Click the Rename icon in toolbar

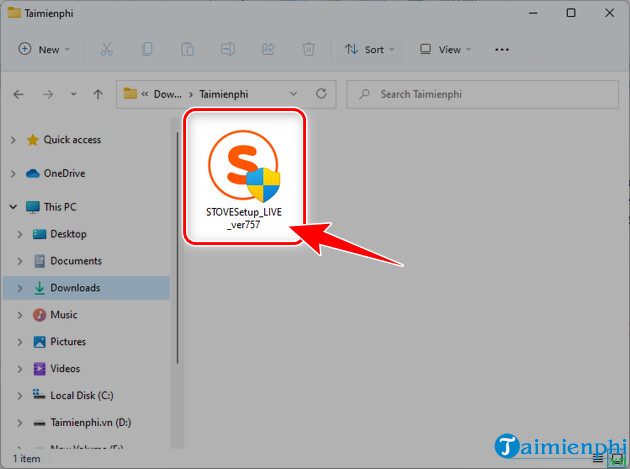[228, 49]
